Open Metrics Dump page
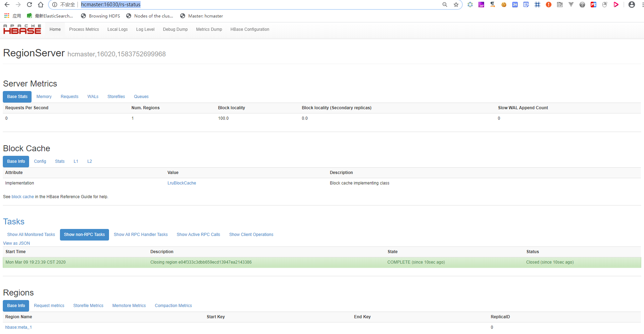Viewport: 644px width, 334px height. click(x=209, y=29)
